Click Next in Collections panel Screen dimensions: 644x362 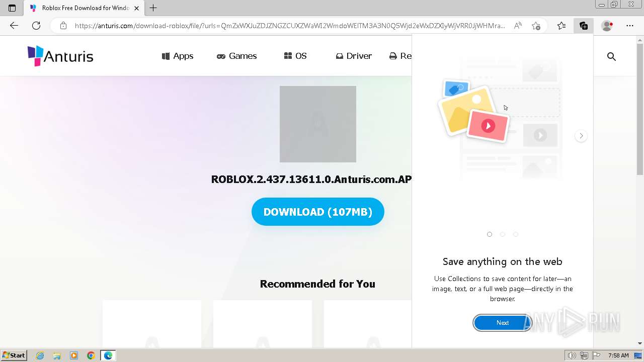[503, 323]
